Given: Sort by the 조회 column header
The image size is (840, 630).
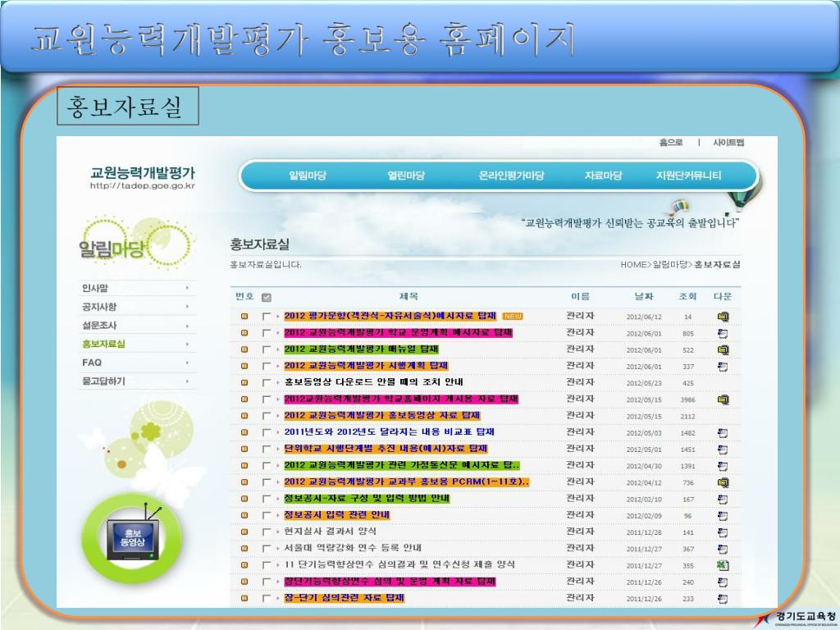Looking at the screenshot, I should coord(688,296).
